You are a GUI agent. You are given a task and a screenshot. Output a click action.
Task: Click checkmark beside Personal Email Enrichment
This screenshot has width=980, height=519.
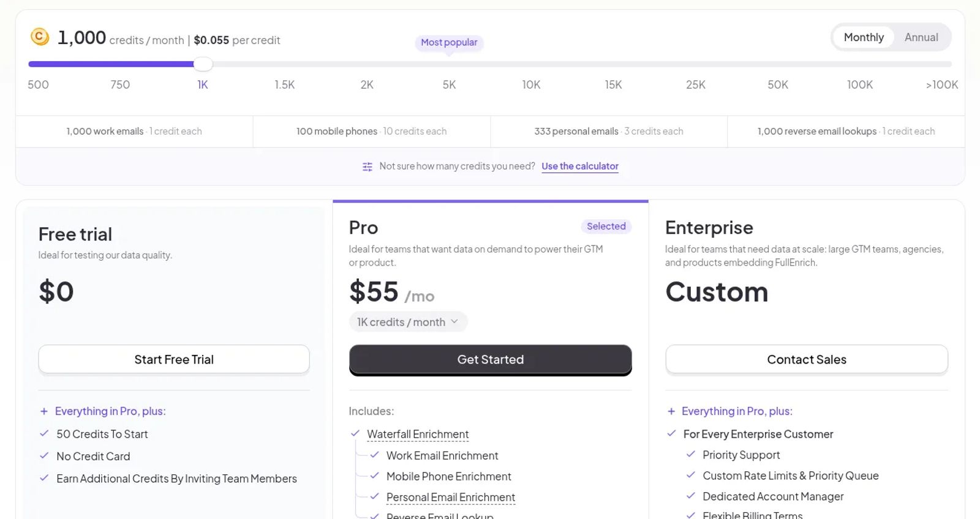point(375,496)
